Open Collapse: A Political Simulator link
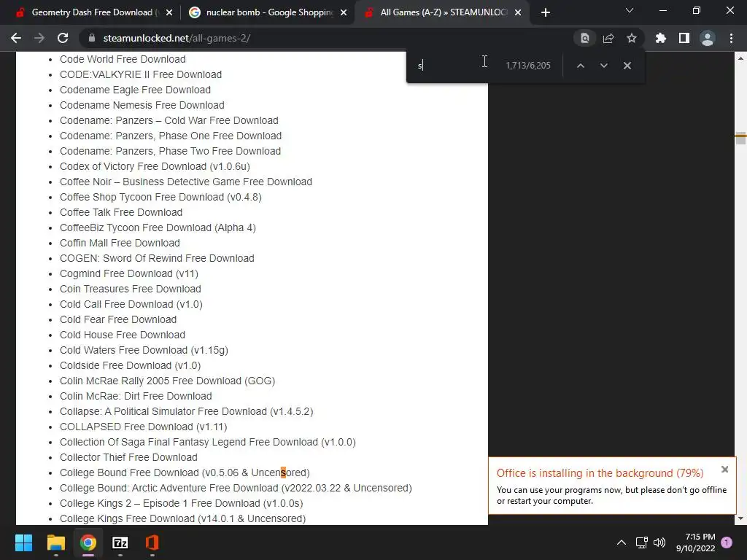 (x=186, y=411)
